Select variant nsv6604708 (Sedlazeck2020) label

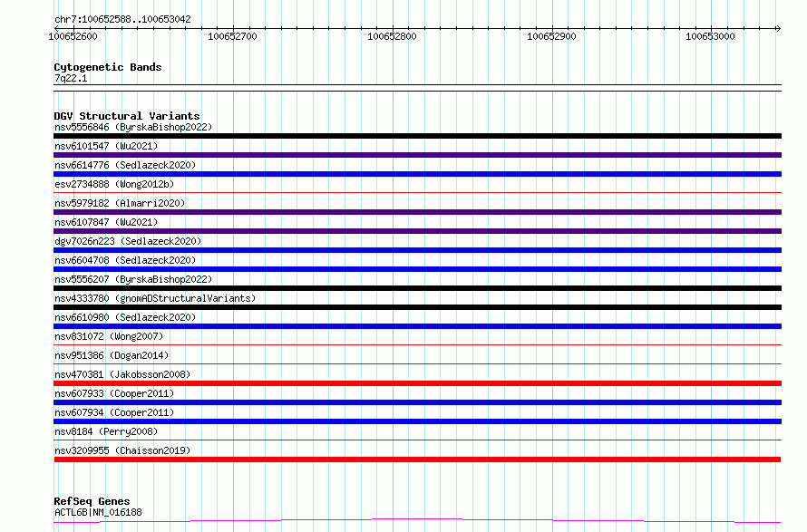coord(125,260)
